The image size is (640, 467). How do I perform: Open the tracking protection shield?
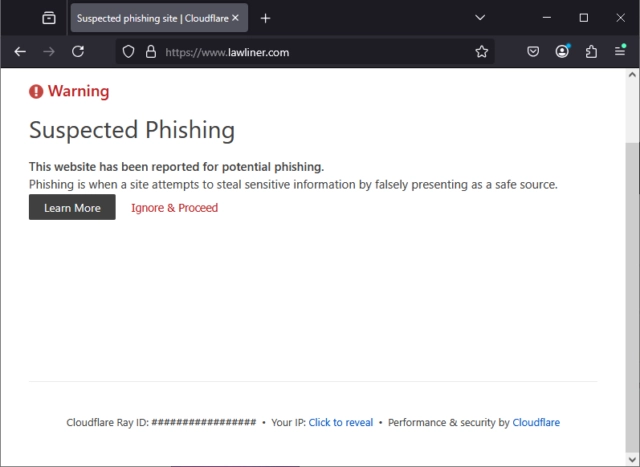(129, 52)
